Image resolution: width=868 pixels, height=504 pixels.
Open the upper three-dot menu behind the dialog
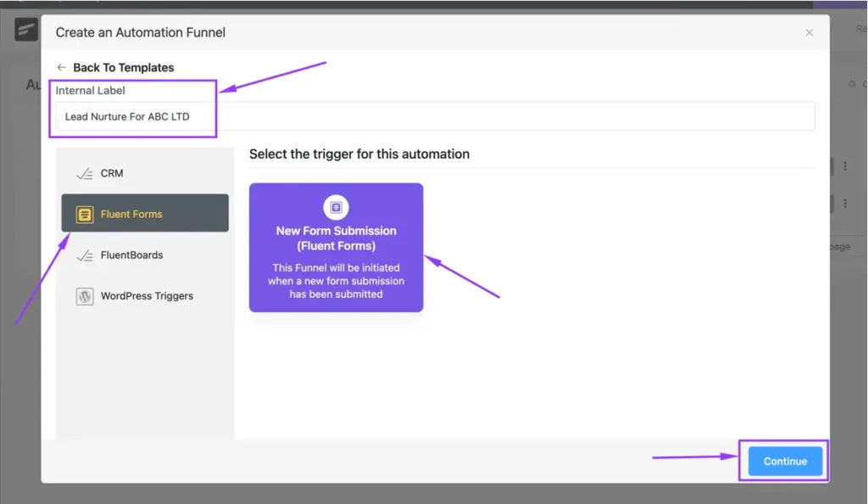click(x=845, y=166)
